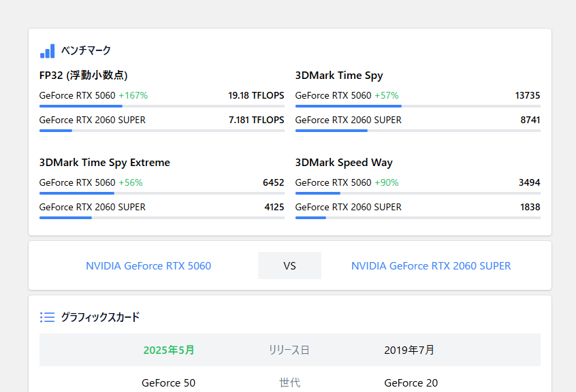This screenshot has width=576, height=392.
Task: Click the VS badge between the cards
Action: [x=289, y=265]
